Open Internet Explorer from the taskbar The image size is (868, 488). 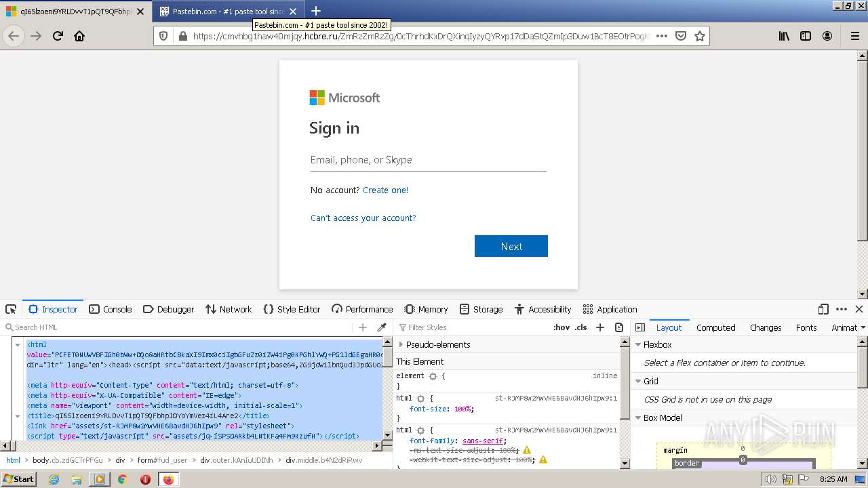tap(54, 479)
